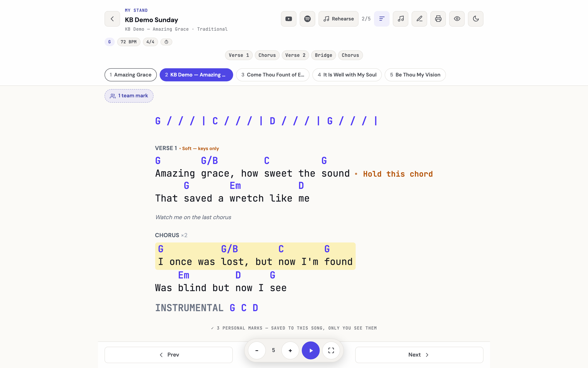Click the 'Hold this chord' annotation
The image size is (588, 368).
(398, 174)
